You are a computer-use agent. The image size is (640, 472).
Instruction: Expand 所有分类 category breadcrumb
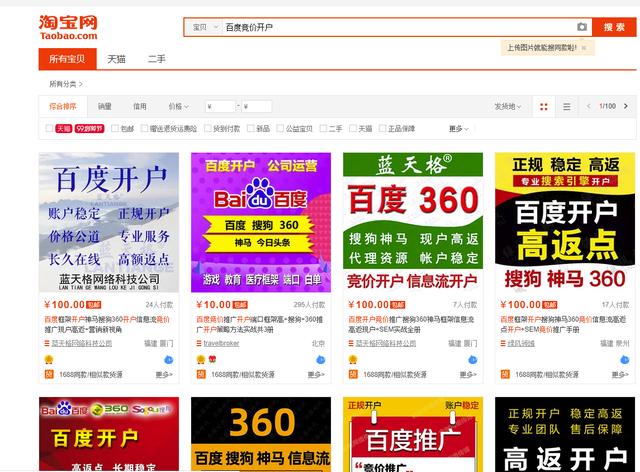pos(65,84)
